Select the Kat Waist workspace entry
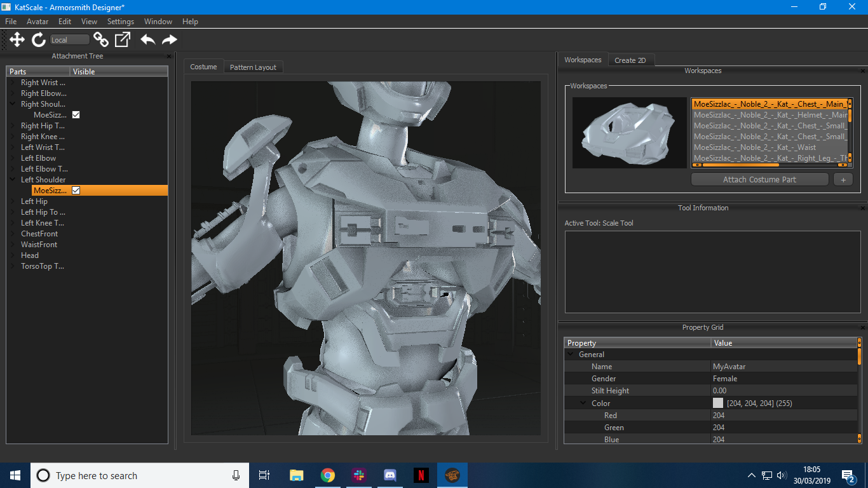 (770, 147)
